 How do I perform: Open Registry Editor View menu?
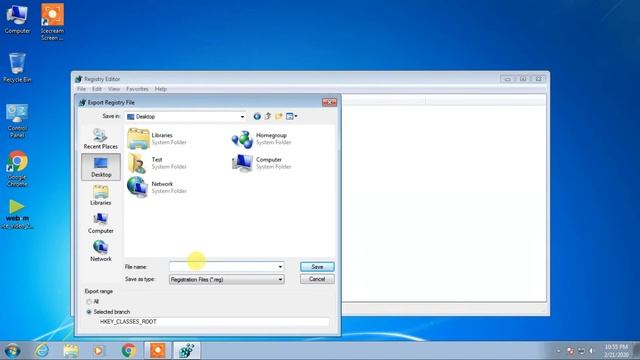click(114, 89)
